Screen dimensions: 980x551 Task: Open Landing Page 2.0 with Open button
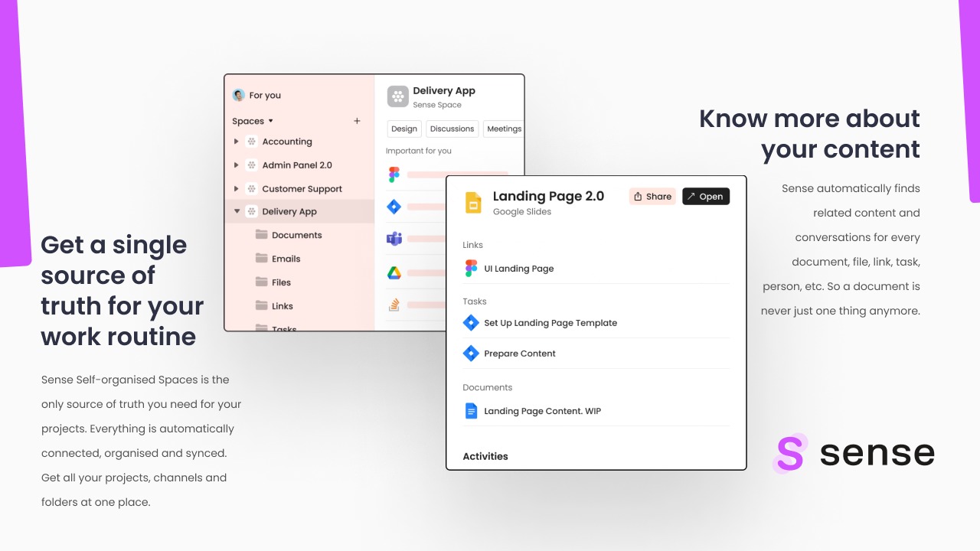(x=706, y=197)
